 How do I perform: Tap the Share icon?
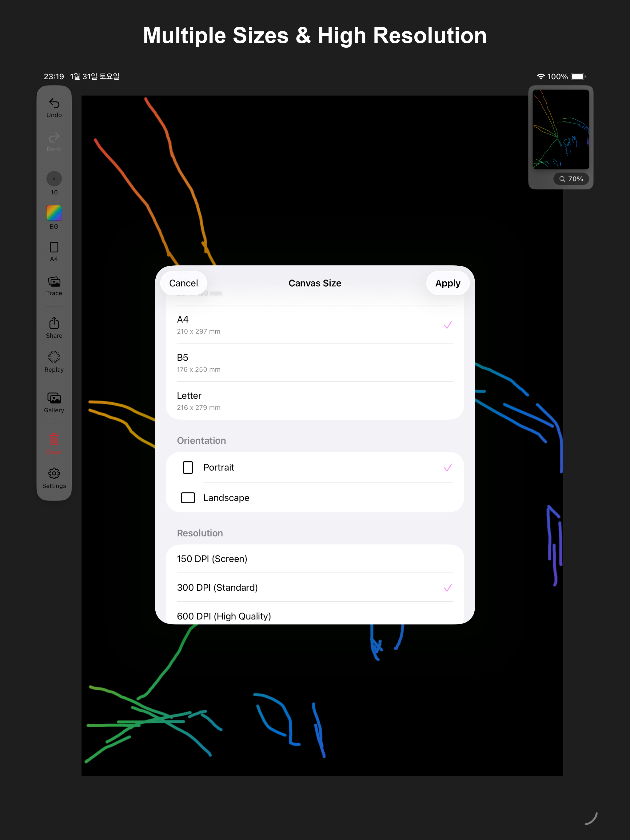pos(54,323)
